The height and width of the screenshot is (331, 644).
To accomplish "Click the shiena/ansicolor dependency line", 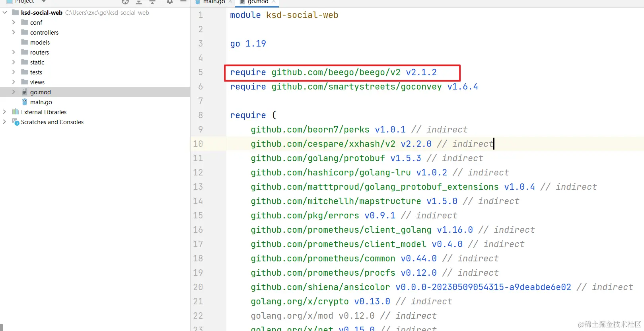I will [x=442, y=287].
